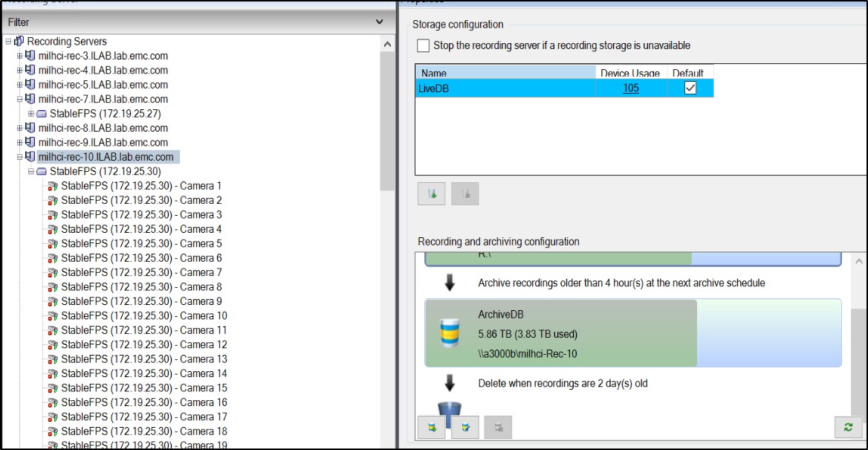Expand the milhci-rec-5 server node
The width and height of the screenshot is (868, 450).
tap(19, 85)
